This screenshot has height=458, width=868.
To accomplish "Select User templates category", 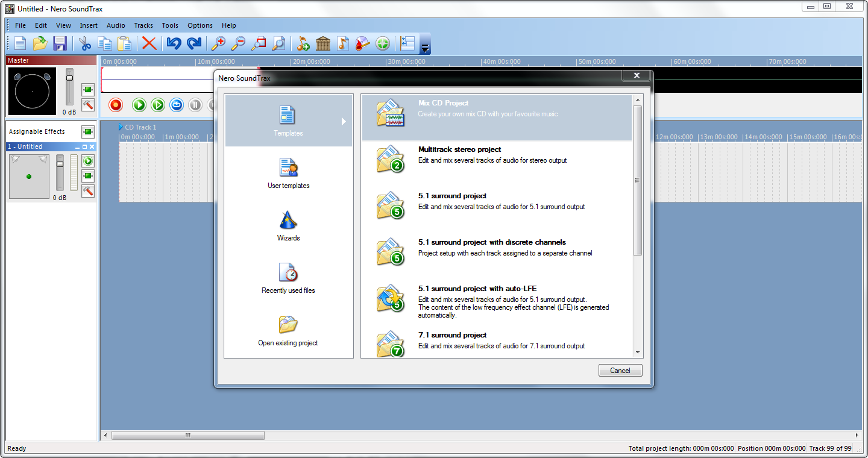I will pos(288,174).
